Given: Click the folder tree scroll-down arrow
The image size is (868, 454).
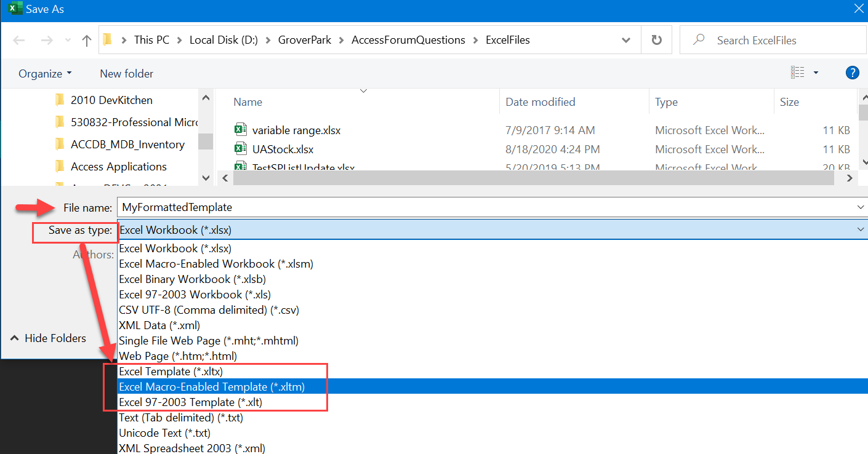Looking at the screenshot, I should [206, 177].
